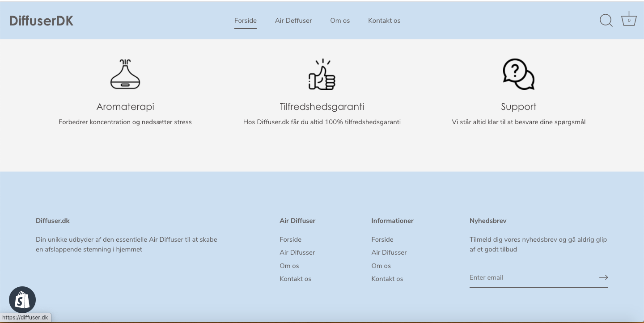Click the thumbs-up Tilfredshedsgaranti icon
The width and height of the screenshot is (644, 323).
322,75
